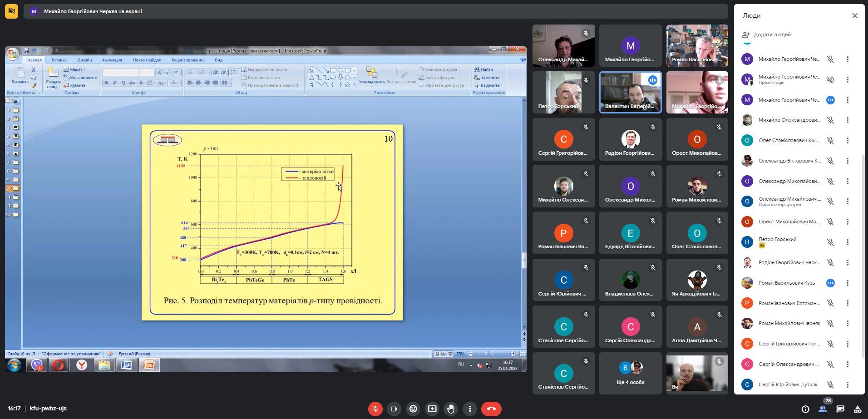Close the Люди side panel
The height and width of the screenshot is (419, 868).
pos(855,15)
